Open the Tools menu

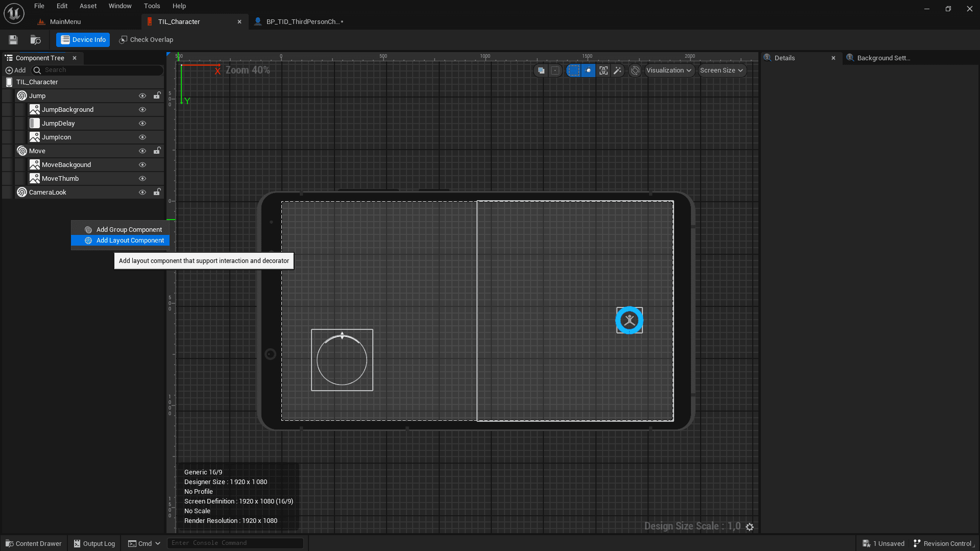[152, 6]
